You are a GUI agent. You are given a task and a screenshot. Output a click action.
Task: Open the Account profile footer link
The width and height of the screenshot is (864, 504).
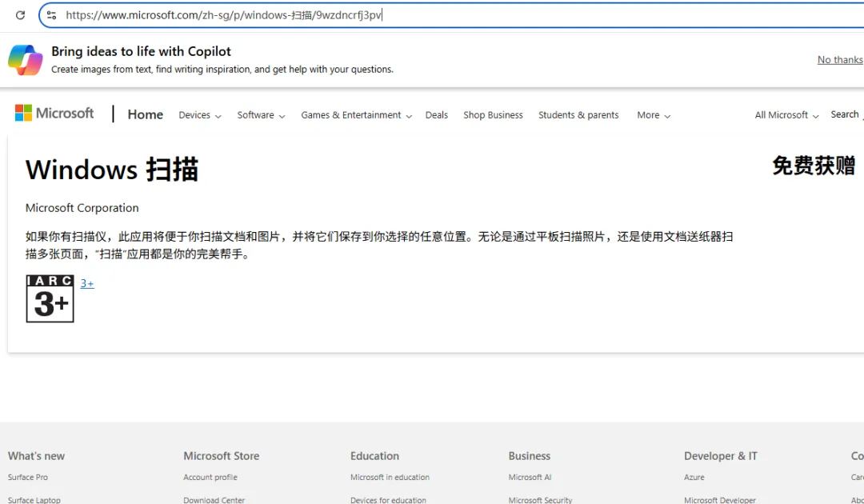coord(210,477)
